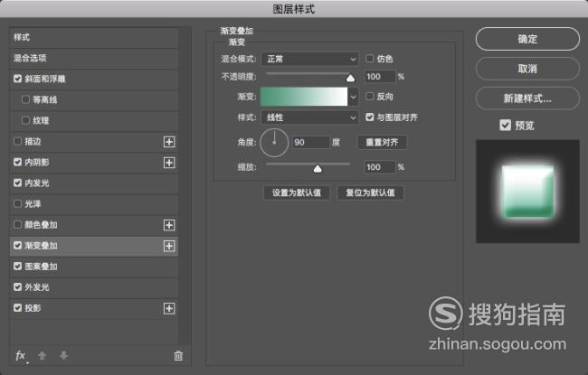
Task: Enable the 光泽 checkbox
Action: (x=17, y=204)
